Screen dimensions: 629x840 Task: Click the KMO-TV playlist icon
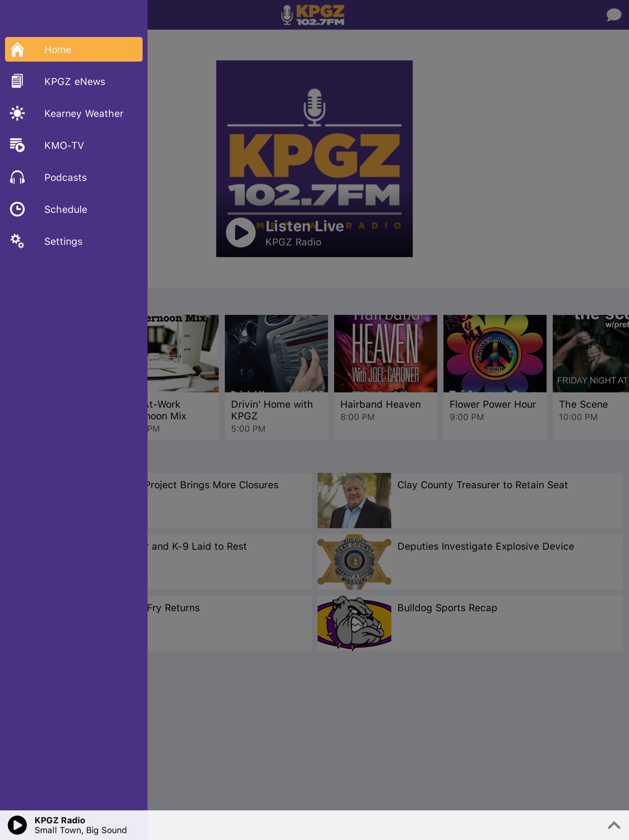(17, 145)
